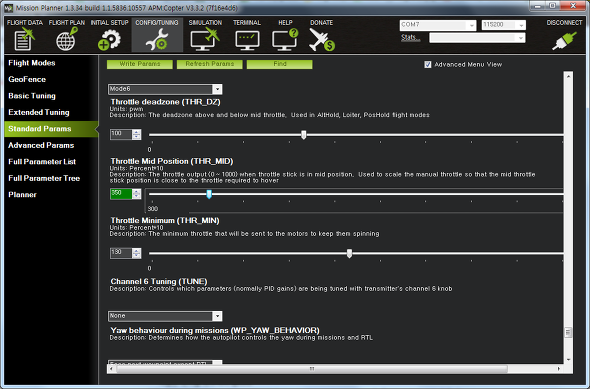Click the Throttle deadzone (THR_DZ) heading
Viewport: 590px width, 389px height.
click(x=166, y=102)
